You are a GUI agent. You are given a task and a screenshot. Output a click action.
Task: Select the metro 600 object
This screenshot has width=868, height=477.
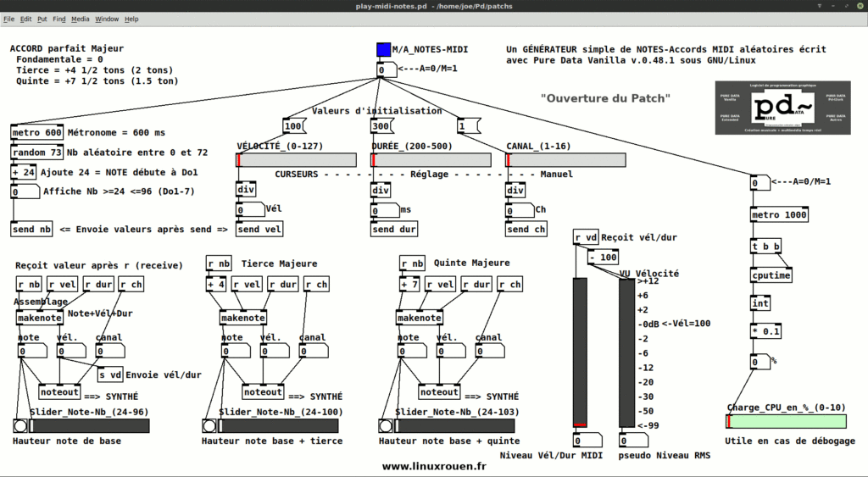coord(37,133)
